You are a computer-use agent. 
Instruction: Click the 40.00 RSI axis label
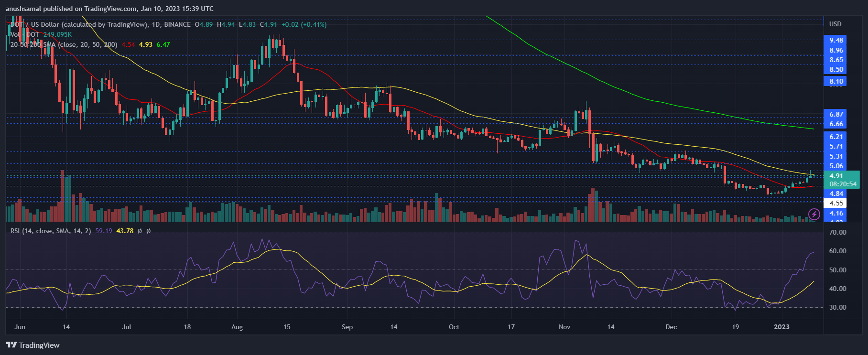[837, 289]
